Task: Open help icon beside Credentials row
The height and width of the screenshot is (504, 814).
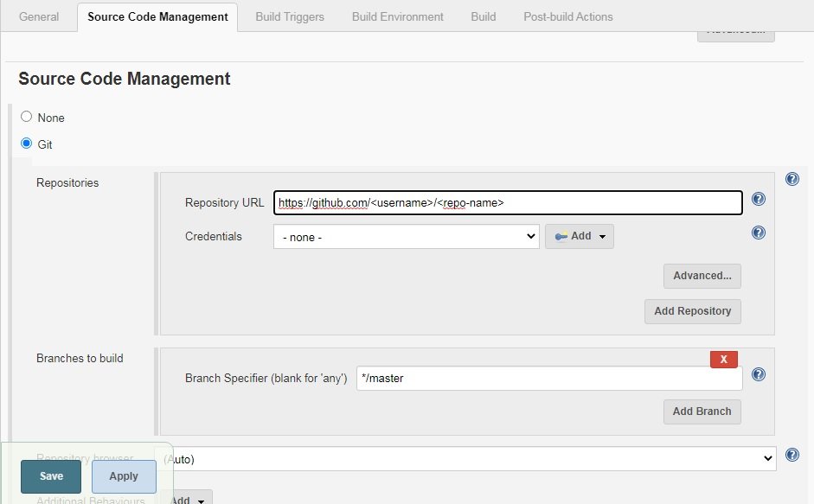Action: pyautogui.click(x=759, y=233)
